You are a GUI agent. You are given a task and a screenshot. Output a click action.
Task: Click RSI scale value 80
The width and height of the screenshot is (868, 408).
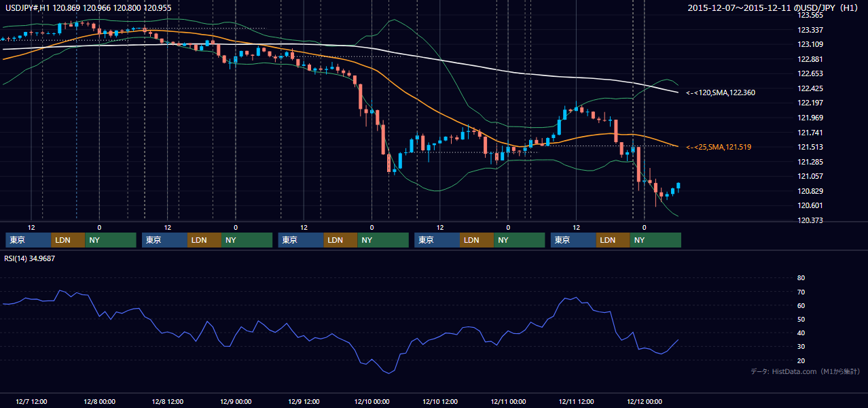tap(801, 278)
